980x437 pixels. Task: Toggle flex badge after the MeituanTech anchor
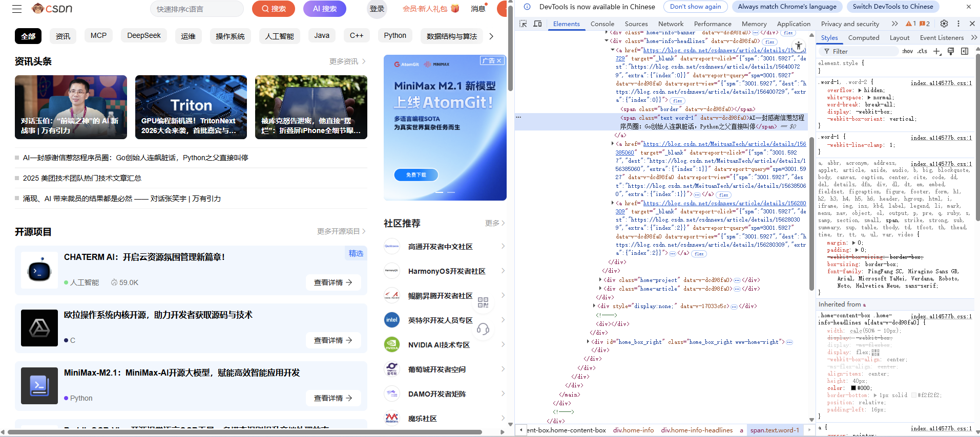coord(723,195)
